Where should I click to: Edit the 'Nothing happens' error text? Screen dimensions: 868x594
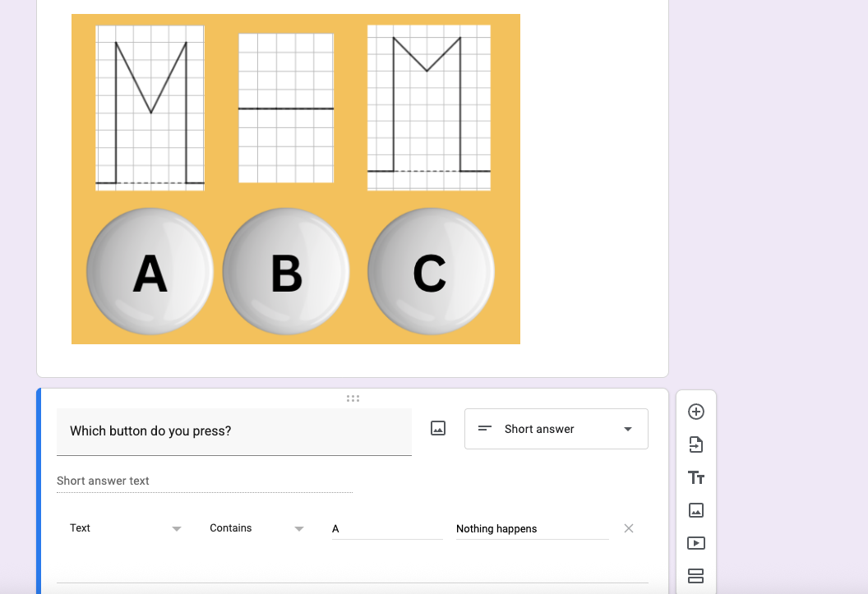pyautogui.click(x=532, y=529)
